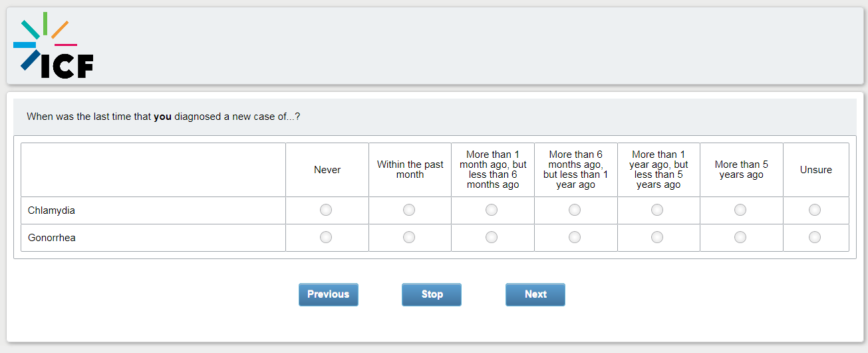868x353 pixels.
Task: Choose 6 months to 1 year for Gonorrhea
Action: click(575, 237)
